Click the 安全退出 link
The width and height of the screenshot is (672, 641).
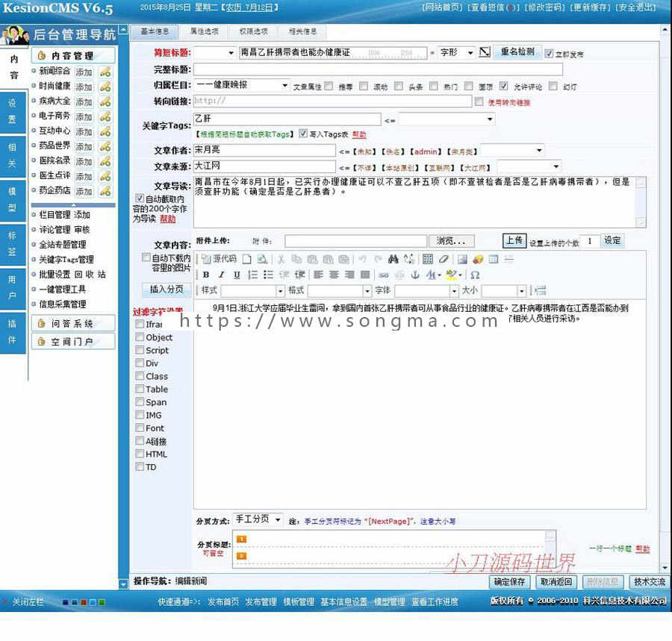click(636, 7)
